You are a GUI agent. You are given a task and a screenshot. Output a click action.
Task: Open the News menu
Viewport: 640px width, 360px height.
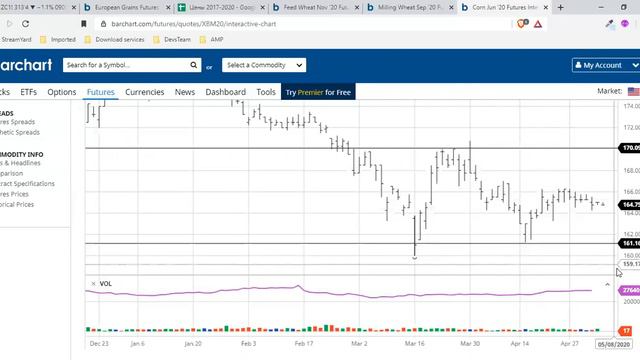185,92
